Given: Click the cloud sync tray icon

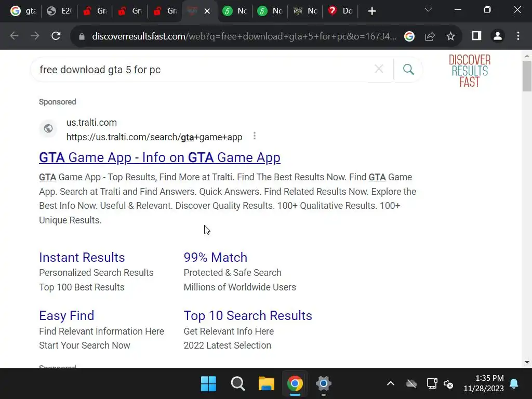Looking at the screenshot, I should pyautogui.click(x=411, y=384).
